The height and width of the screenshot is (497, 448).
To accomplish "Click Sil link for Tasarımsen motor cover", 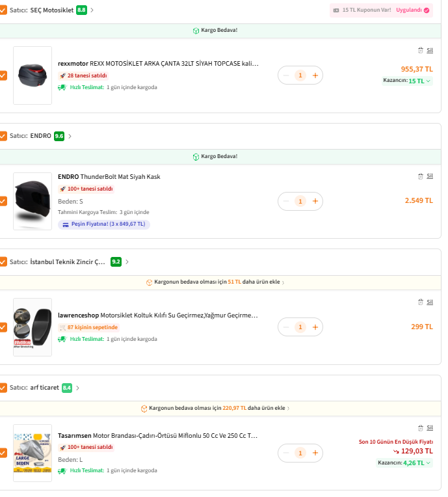I will (x=430, y=428).
